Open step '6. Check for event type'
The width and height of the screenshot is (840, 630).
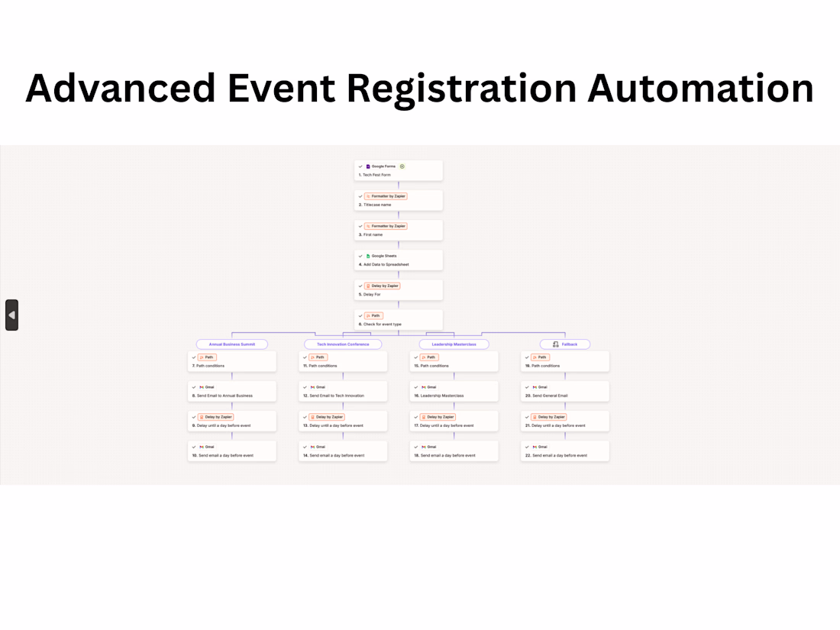click(x=399, y=320)
